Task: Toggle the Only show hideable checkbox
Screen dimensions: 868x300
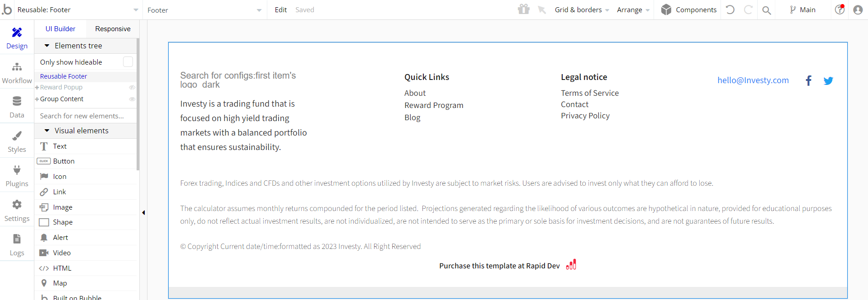Action: click(128, 62)
